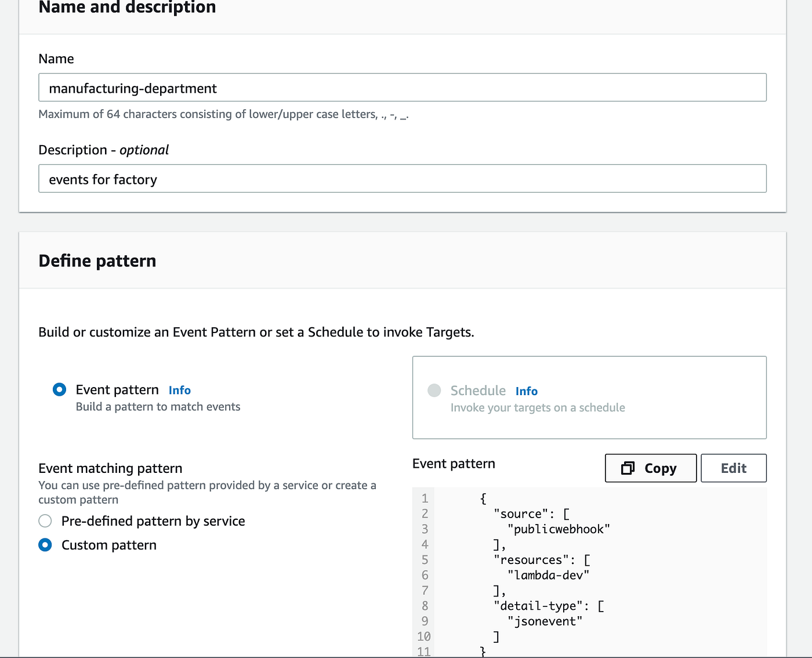Select the publicwebhook source value in JSON
The image size is (812, 658).
pyautogui.click(x=558, y=529)
